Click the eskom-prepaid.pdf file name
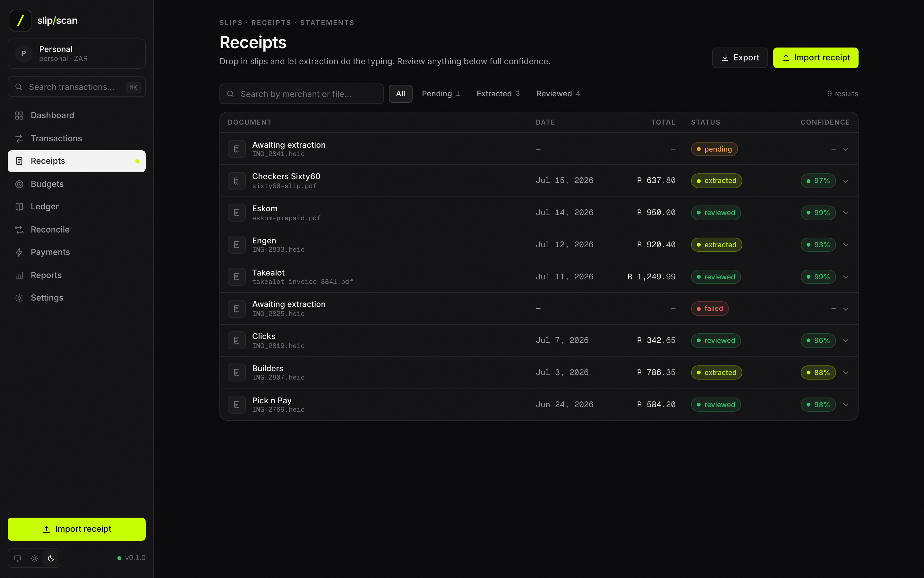Image resolution: width=924 pixels, height=578 pixels. 287,218
